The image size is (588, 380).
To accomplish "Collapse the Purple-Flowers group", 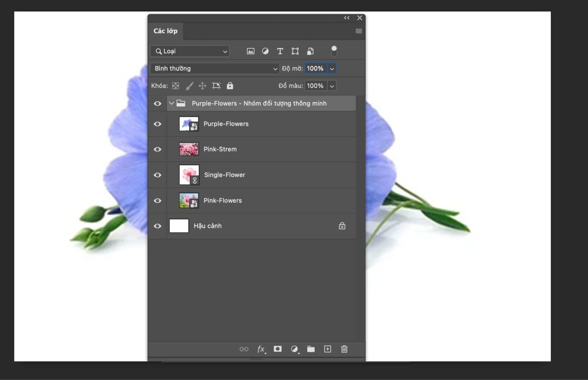I will point(171,103).
